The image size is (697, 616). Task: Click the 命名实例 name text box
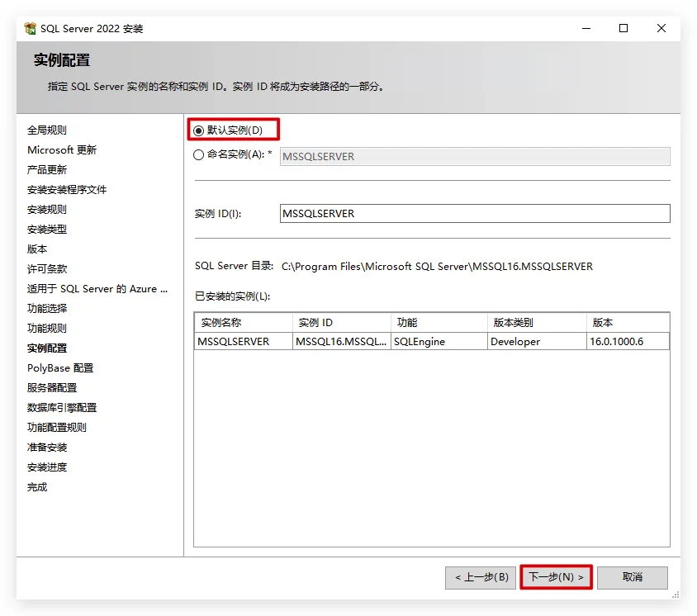tap(475, 156)
